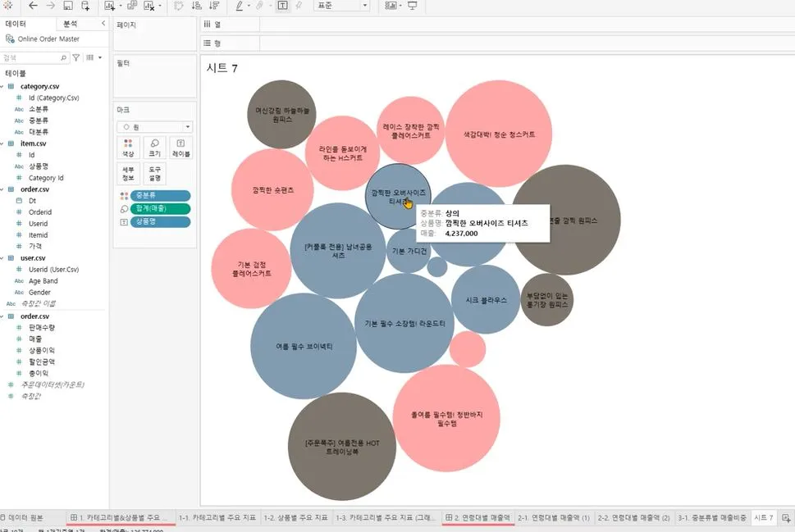The image size is (795, 532).
Task: Click the duplicate sheet icon
Action: (132, 6)
